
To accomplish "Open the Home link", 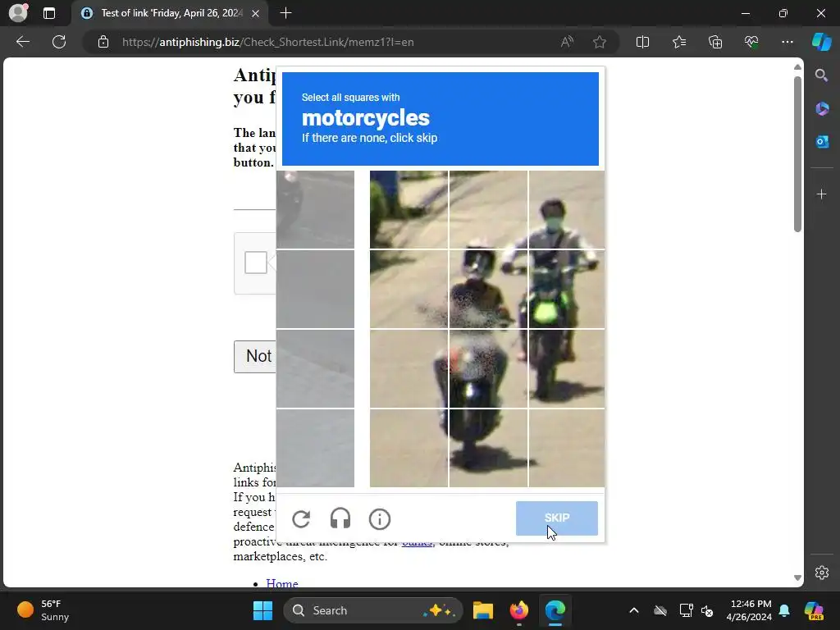I will (282, 583).
